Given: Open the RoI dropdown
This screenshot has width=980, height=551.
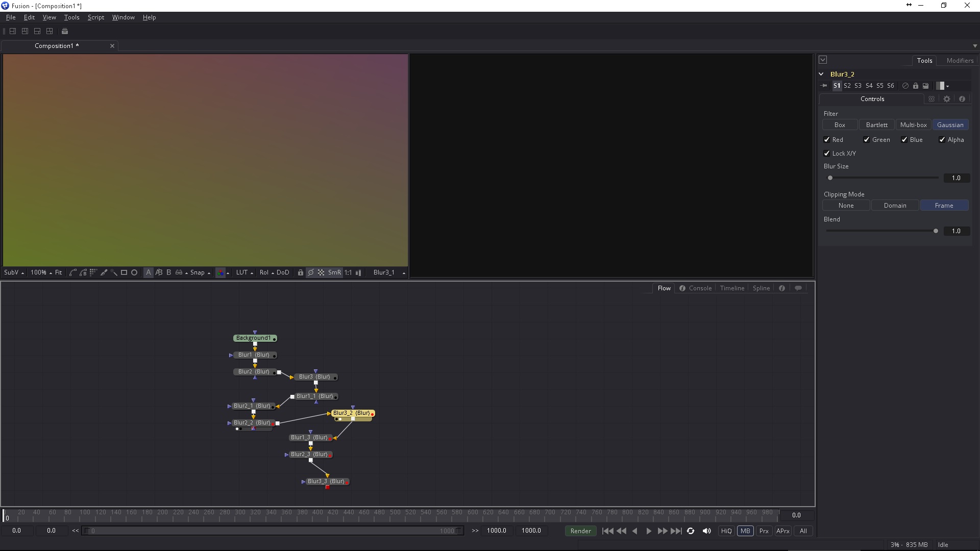Looking at the screenshot, I should (x=266, y=272).
